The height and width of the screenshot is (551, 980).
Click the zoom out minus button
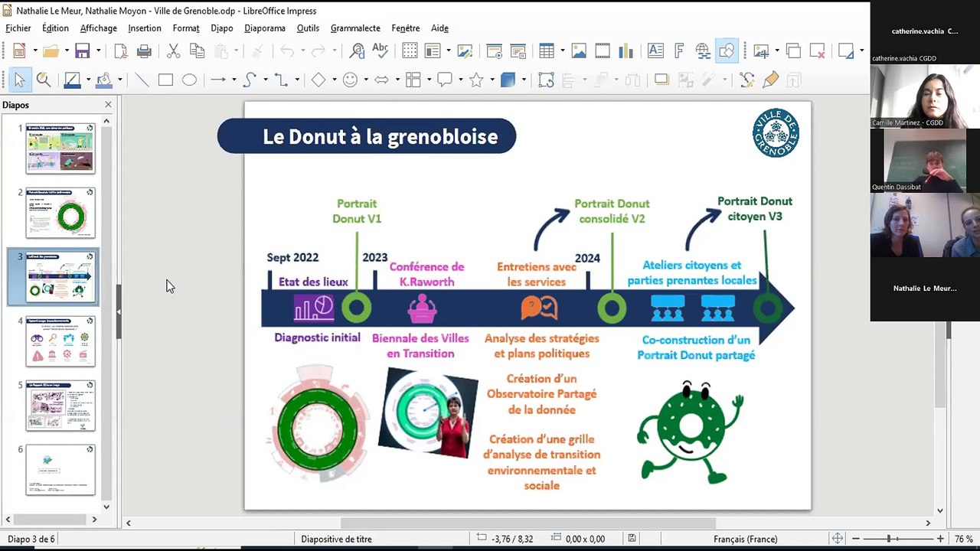(856, 539)
